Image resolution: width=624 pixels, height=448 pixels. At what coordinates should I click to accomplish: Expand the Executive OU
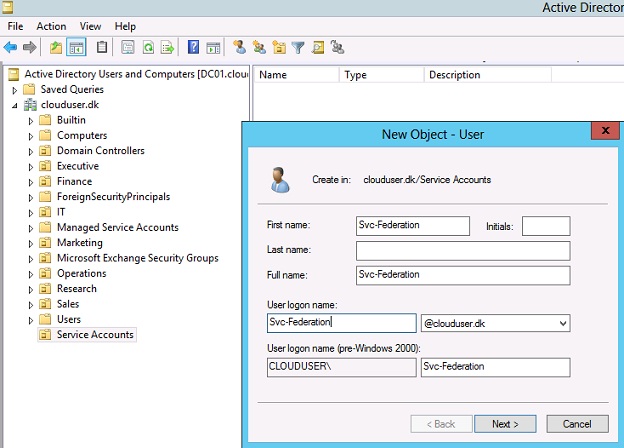[31, 167]
